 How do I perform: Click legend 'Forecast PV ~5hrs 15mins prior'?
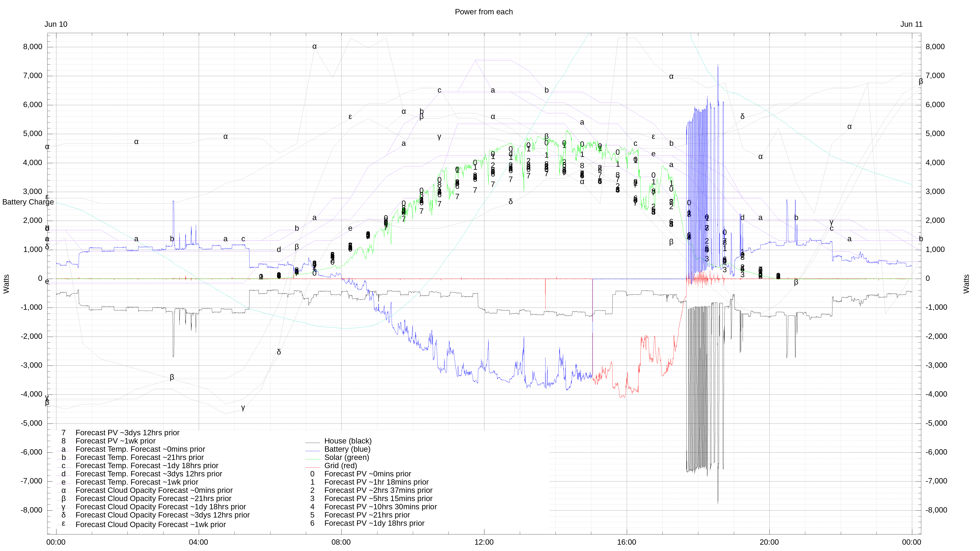tap(378, 499)
